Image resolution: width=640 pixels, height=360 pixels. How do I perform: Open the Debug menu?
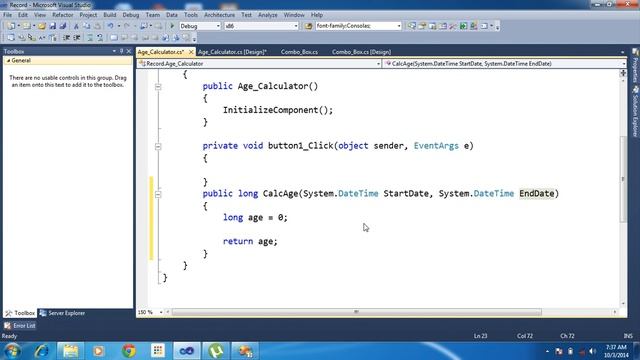point(131,15)
